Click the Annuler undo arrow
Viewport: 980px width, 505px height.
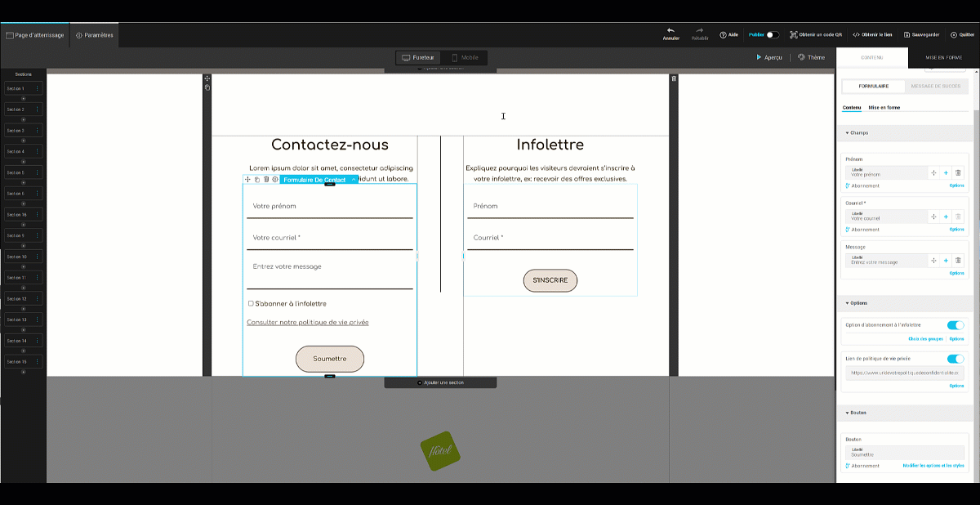click(670, 33)
